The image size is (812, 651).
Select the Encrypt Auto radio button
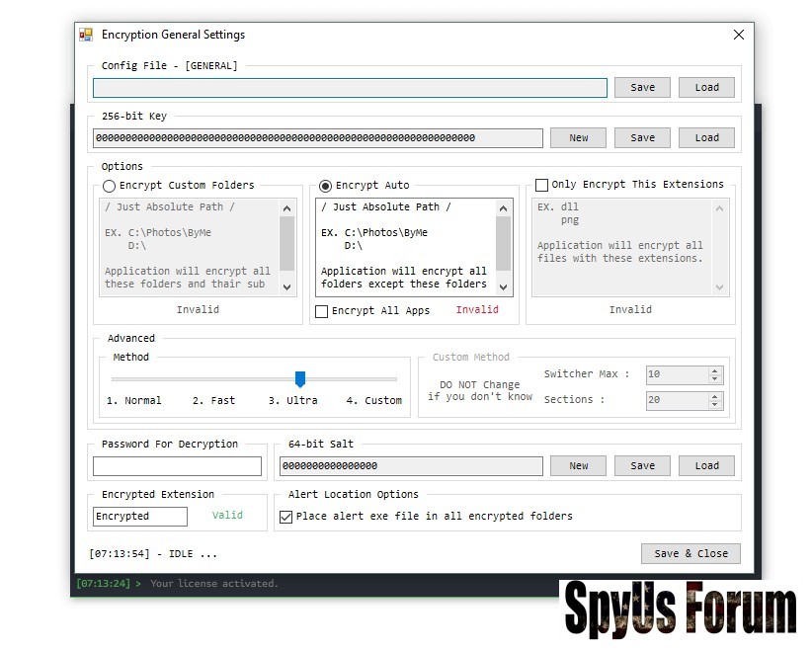[x=326, y=186]
